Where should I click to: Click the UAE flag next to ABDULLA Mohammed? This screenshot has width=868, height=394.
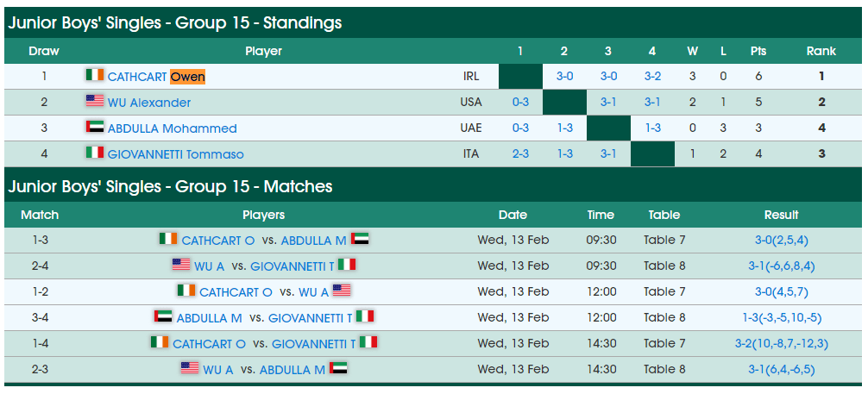tap(95, 127)
